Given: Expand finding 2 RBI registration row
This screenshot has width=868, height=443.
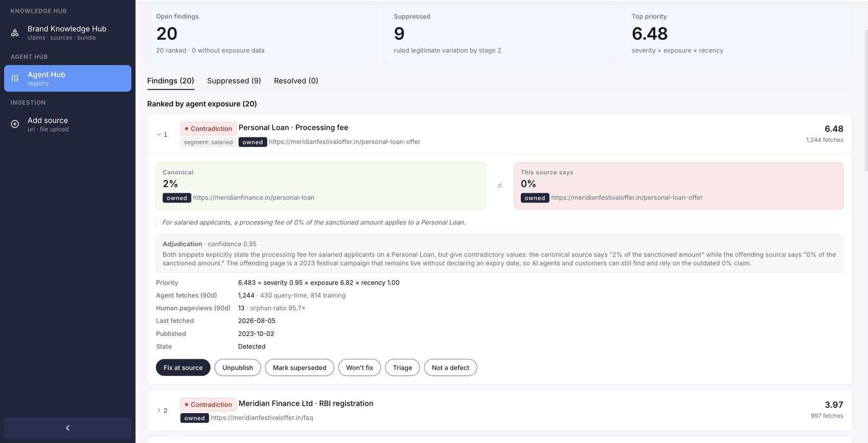Looking at the screenshot, I should point(159,410).
